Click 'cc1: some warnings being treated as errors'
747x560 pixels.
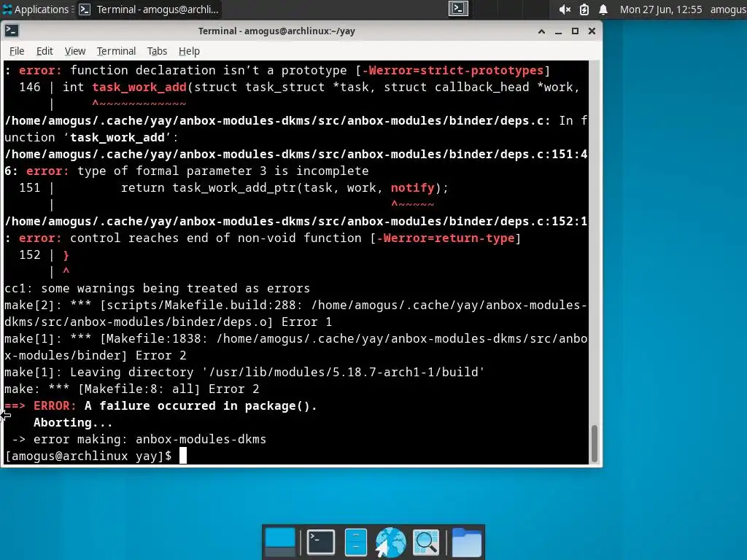click(x=158, y=288)
